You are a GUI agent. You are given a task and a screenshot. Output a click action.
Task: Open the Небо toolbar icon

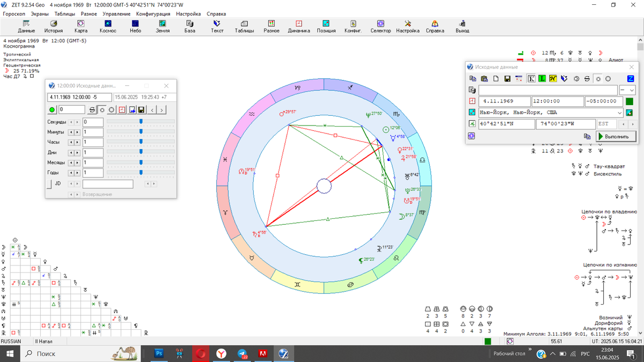pos(135,27)
